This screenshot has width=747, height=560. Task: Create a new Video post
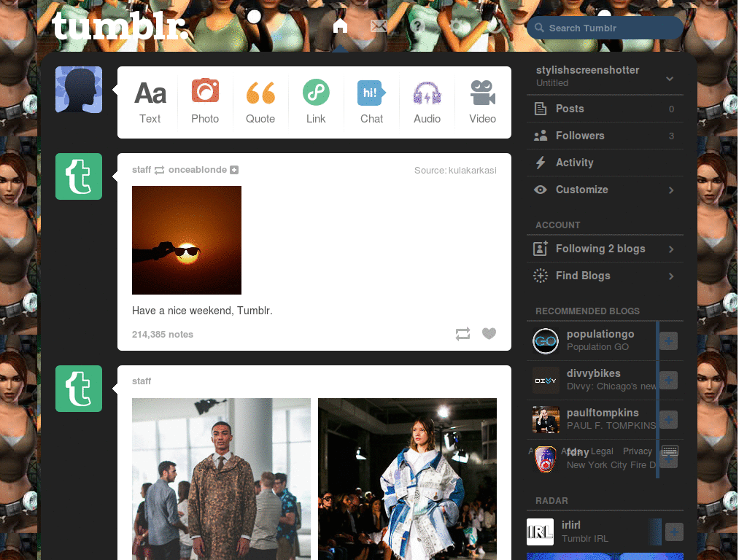point(483,102)
